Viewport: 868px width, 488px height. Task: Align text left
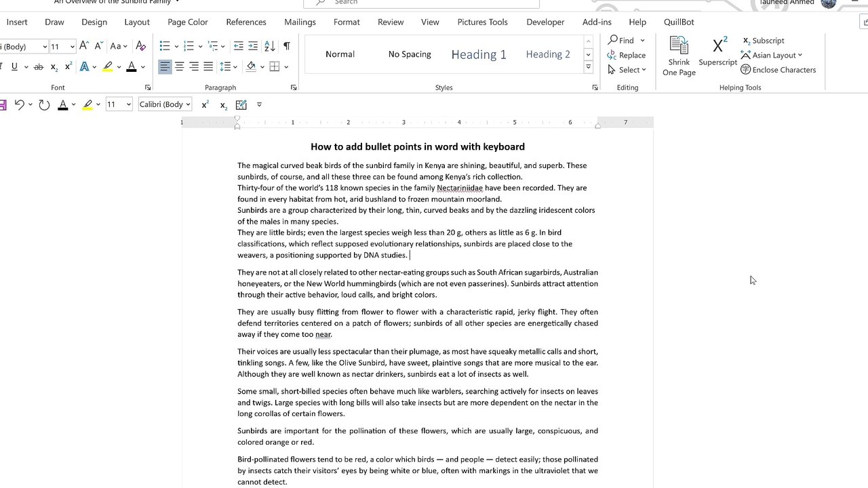[x=165, y=66]
